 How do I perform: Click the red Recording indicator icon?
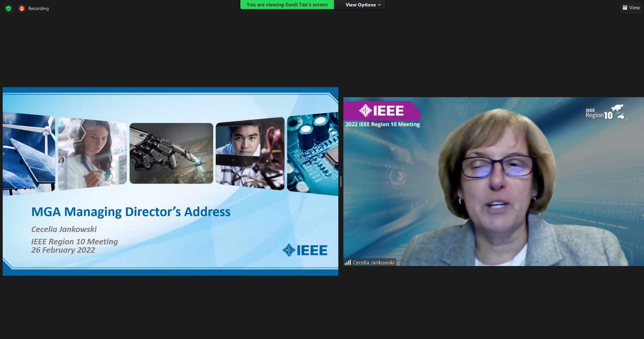point(22,8)
